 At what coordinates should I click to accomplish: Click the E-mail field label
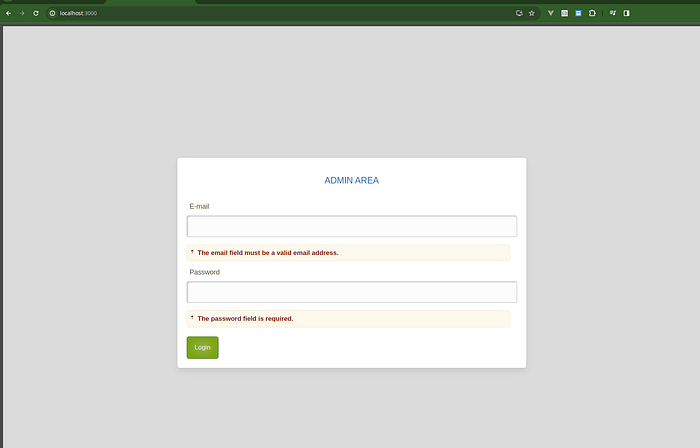(199, 206)
